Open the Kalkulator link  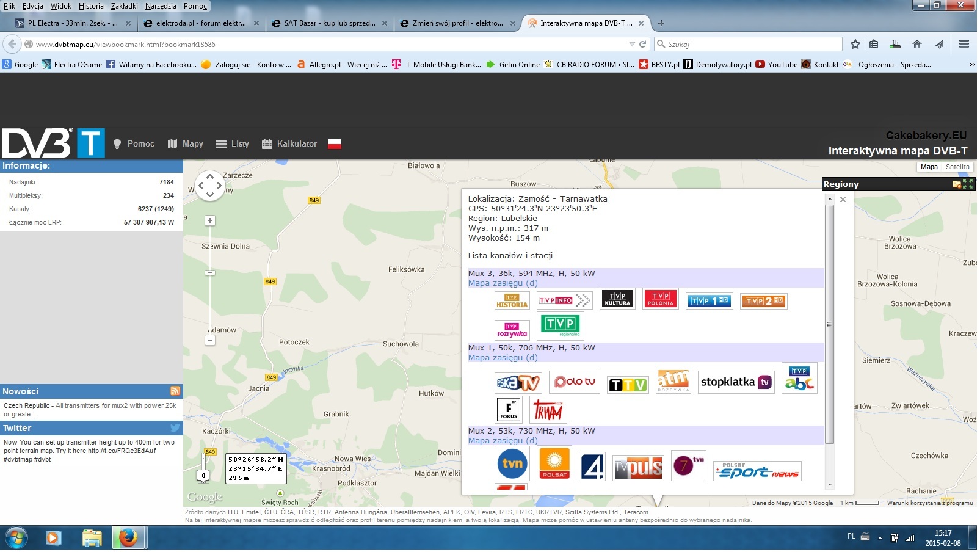(290, 145)
